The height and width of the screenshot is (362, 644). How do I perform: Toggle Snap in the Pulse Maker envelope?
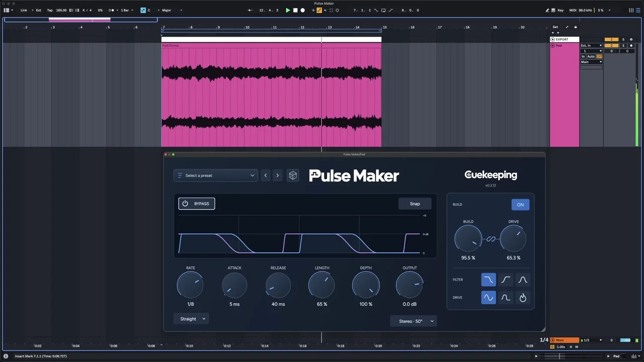pyautogui.click(x=415, y=204)
